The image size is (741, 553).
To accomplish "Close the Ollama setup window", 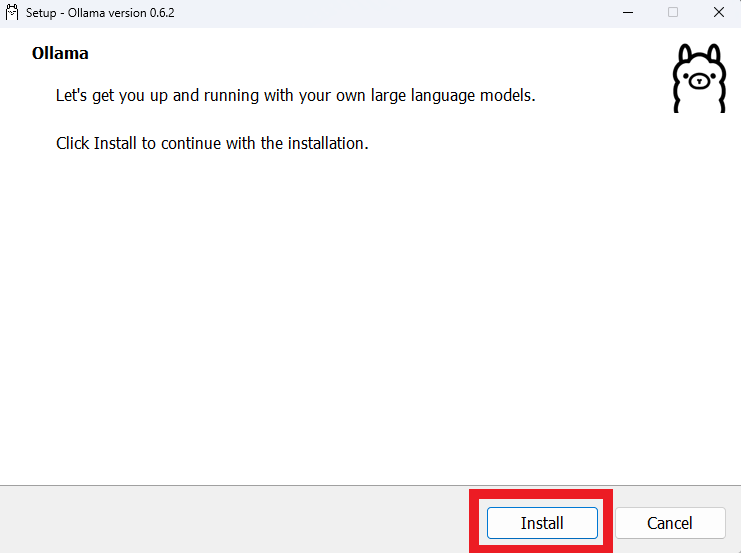I will click(718, 12).
